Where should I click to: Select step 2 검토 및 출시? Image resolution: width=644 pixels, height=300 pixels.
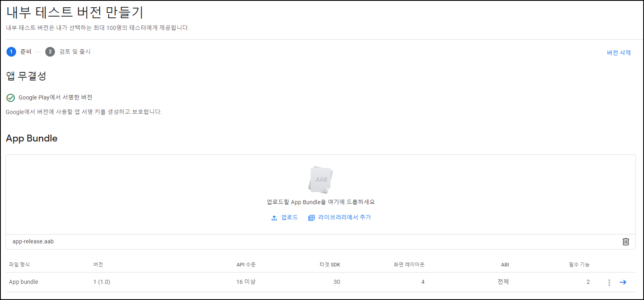[68, 52]
